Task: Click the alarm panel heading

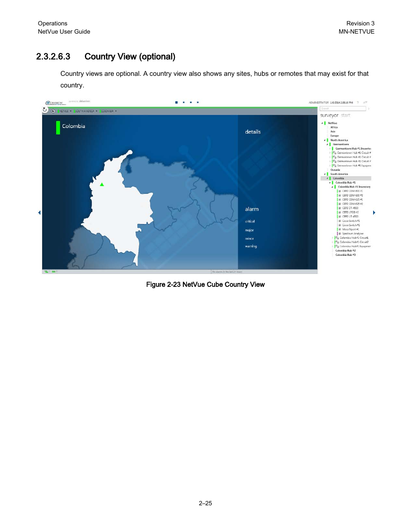Action: pyautogui.click(x=252, y=209)
